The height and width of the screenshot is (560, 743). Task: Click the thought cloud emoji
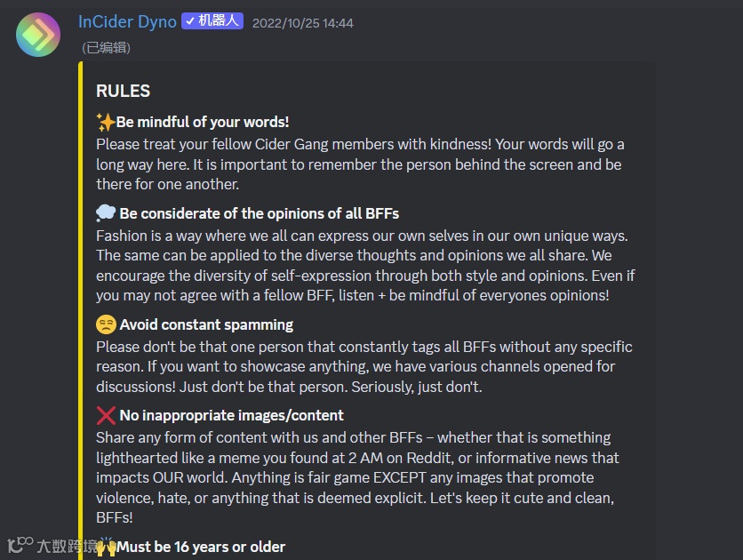106,213
